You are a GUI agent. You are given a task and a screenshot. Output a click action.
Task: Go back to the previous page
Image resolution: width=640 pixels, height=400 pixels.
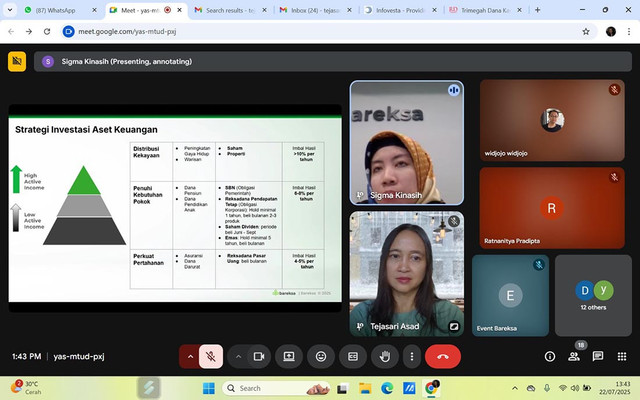tap(11, 31)
